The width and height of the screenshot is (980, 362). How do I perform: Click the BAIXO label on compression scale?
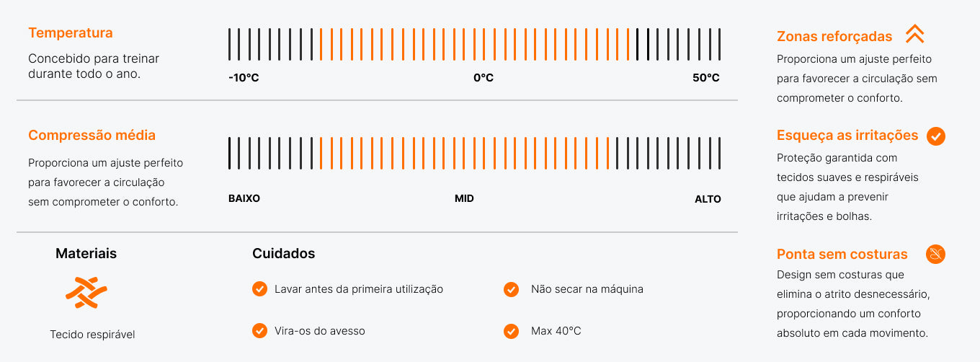tap(244, 198)
